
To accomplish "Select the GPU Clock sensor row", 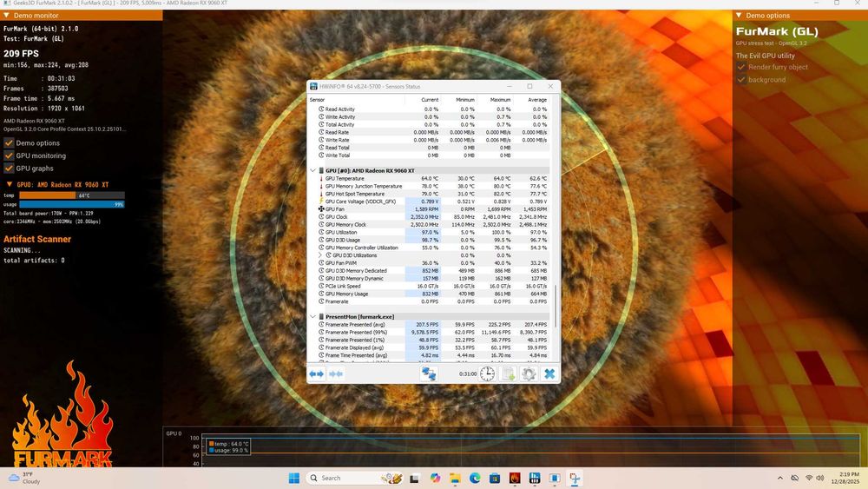I will 430,216.
